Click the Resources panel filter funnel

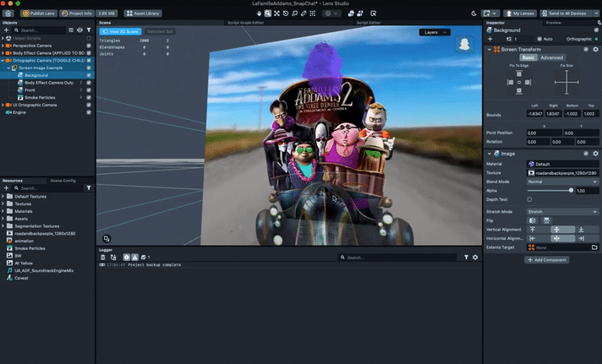click(89, 188)
